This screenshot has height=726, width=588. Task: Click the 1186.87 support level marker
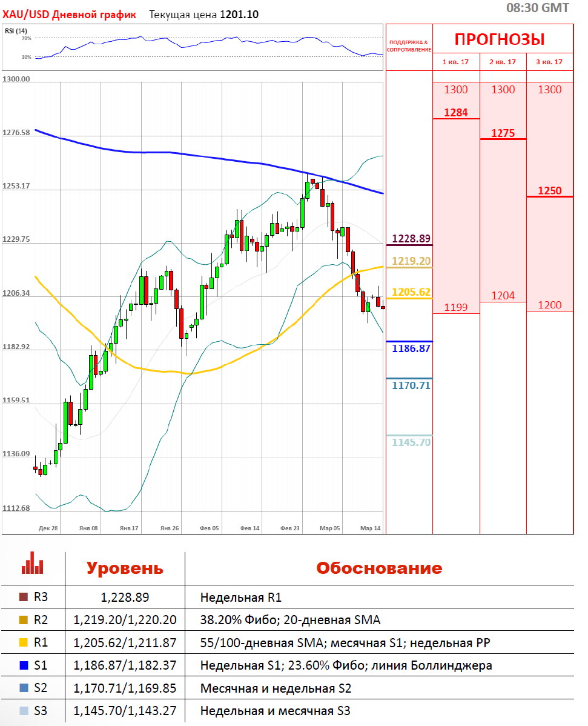point(411,348)
